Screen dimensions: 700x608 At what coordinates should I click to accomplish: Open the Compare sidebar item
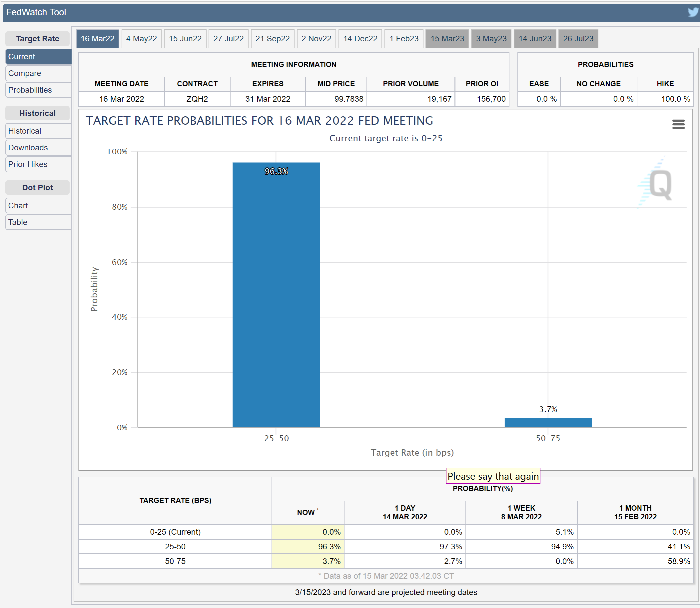click(38, 73)
